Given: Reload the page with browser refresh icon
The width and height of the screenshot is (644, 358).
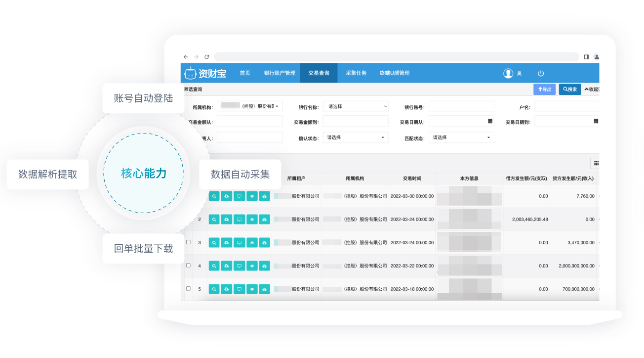Looking at the screenshot, I should coord(207,57).
